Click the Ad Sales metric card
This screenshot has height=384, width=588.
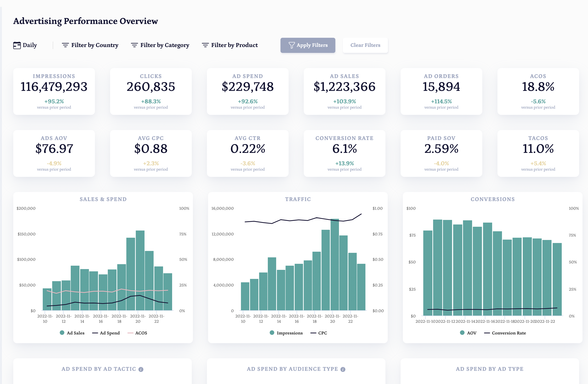(344, 91)
